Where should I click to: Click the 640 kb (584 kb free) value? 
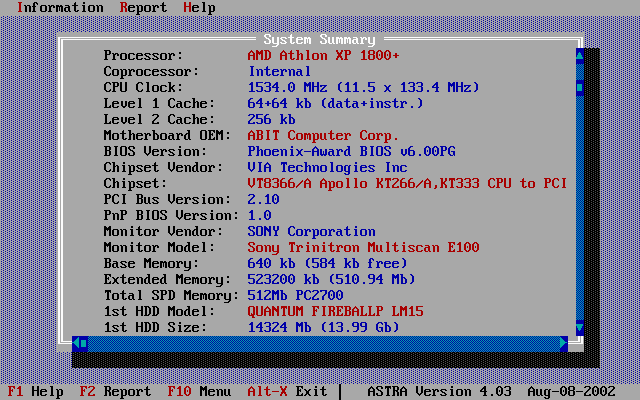click(x=327, y=263)
